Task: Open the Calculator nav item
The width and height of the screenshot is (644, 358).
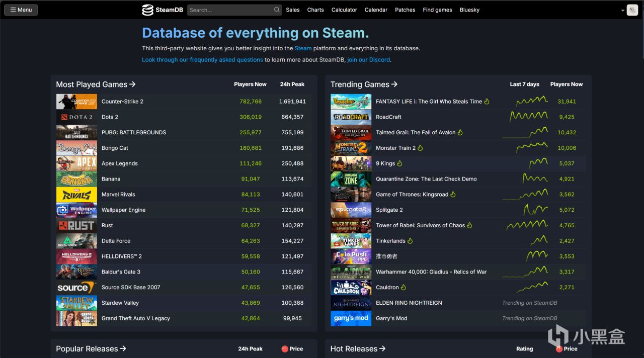Action: [x=344, y=10]
